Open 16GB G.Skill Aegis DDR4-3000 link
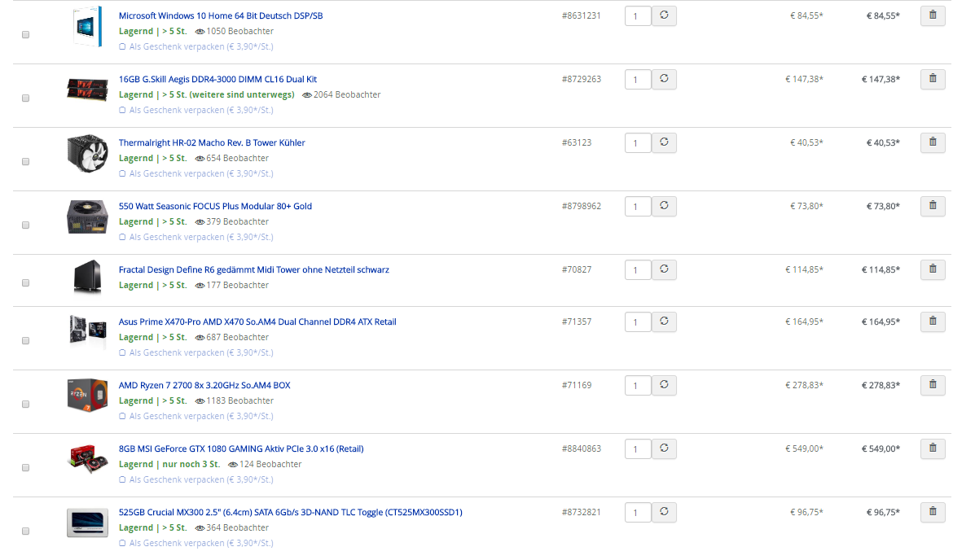The width and height of the screenshot is (975, 560). (x=217, y=79)
